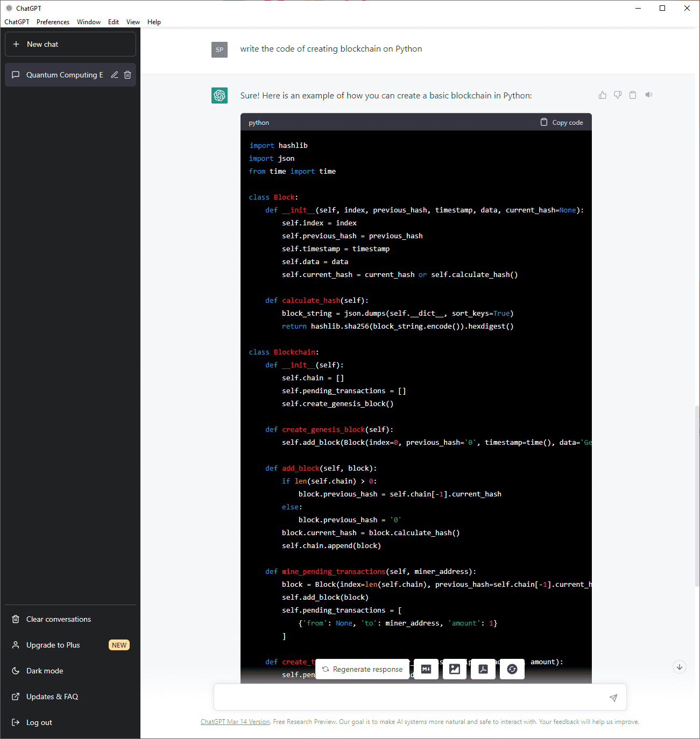The height and width of the screenshot is (739, 700).
Task: Click the round refresh icon button
Action: 512,669
